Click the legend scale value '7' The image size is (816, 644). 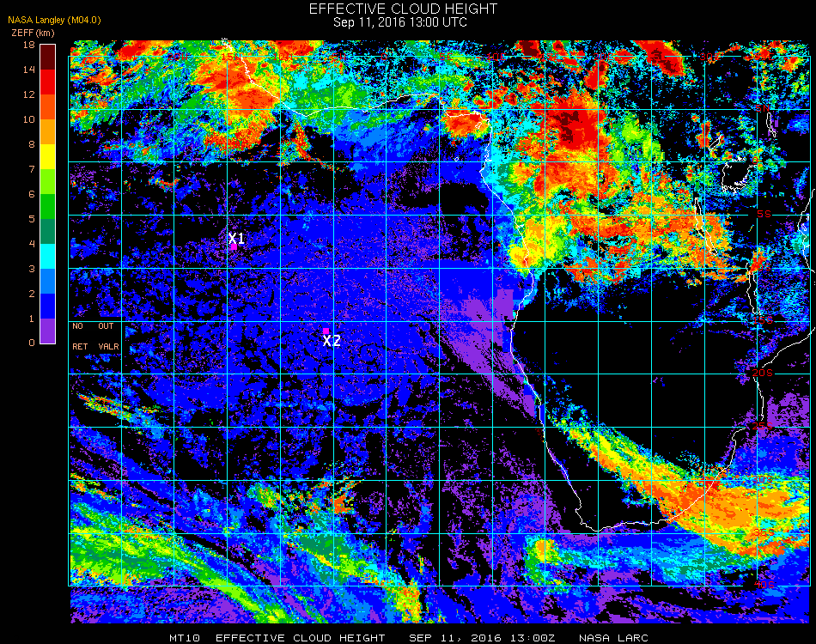coord(32,169)
